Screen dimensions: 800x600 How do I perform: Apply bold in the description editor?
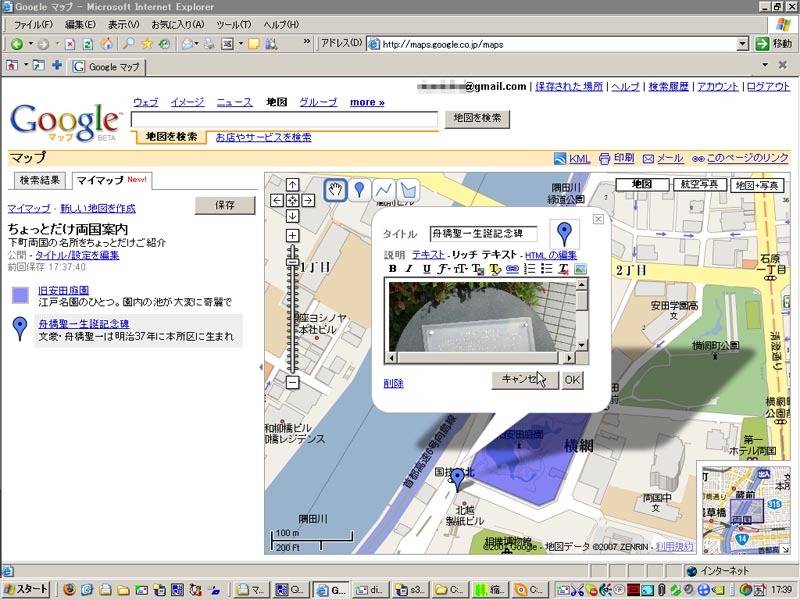pyautogui.click(x=392, y=268)
